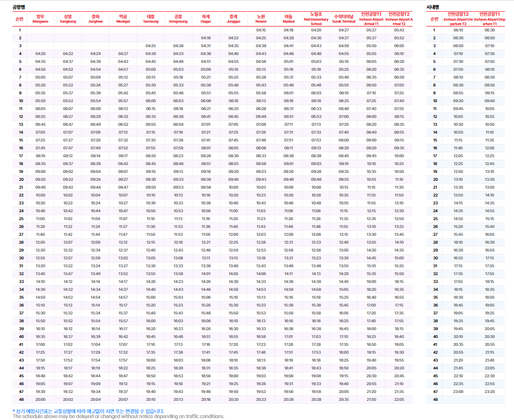
Task: Select the 태릉 Taeneung column header
Action: click(151, 19)
